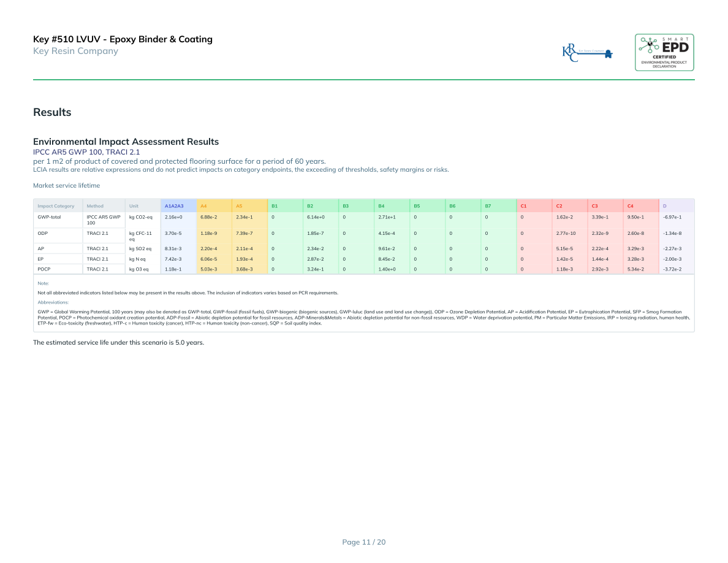Click the Abbreviations label below the table
This screenshot has width=728, height=563.
pyautogui.click(x=53, y=302)
